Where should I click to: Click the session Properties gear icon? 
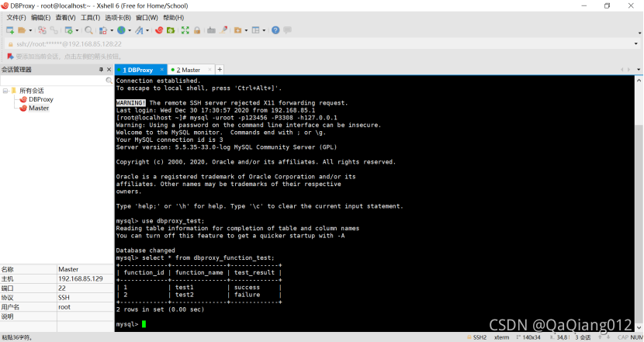[x=68, y=30]
